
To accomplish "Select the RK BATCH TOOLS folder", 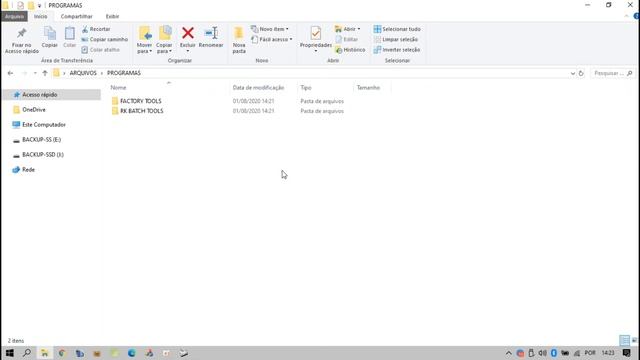I will (x=142, y=111).
